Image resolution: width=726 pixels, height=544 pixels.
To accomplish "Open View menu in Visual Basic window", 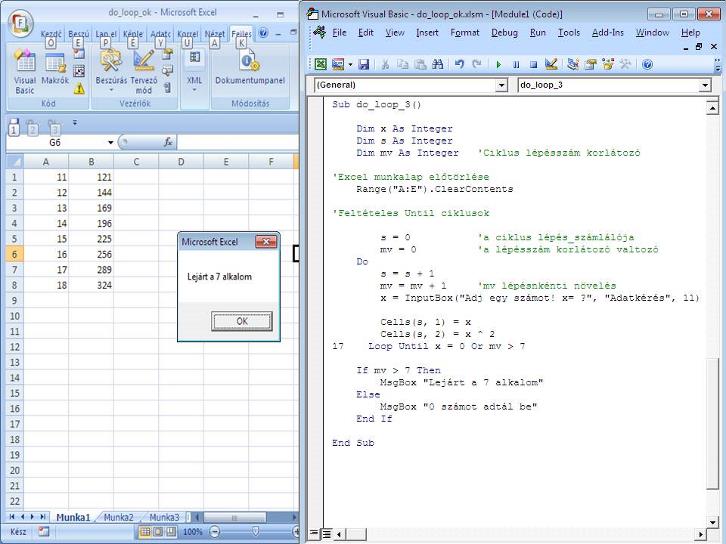I will pos(394,33).
